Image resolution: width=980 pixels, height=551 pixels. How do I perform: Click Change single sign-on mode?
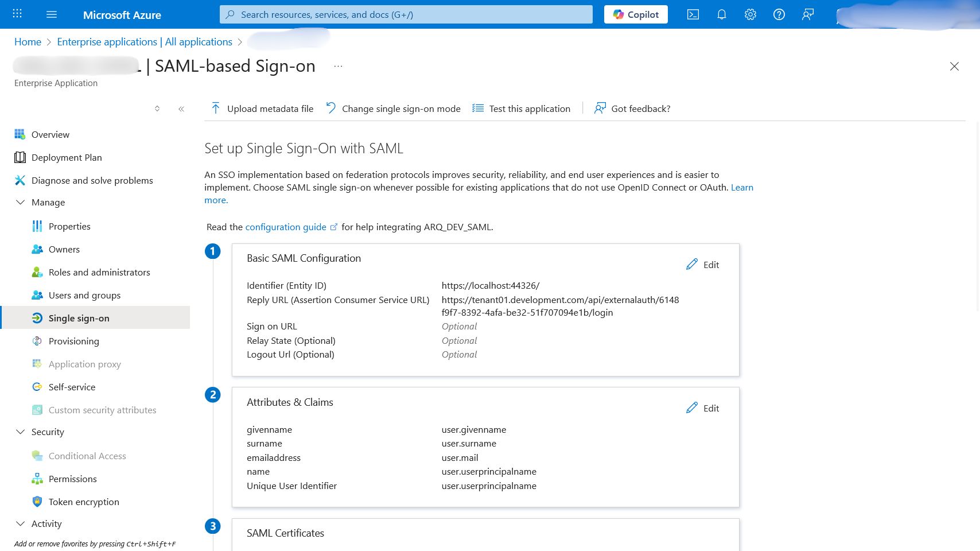(393, 108)
